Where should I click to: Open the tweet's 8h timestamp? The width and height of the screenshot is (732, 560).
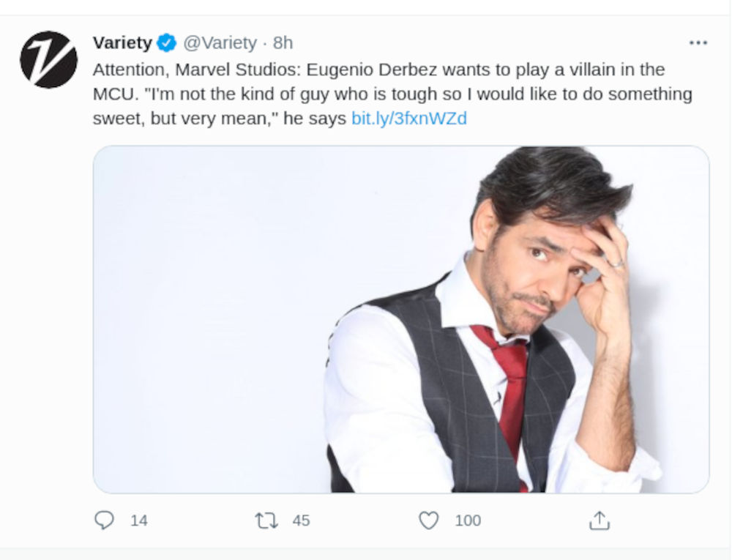tap(283, 43)
